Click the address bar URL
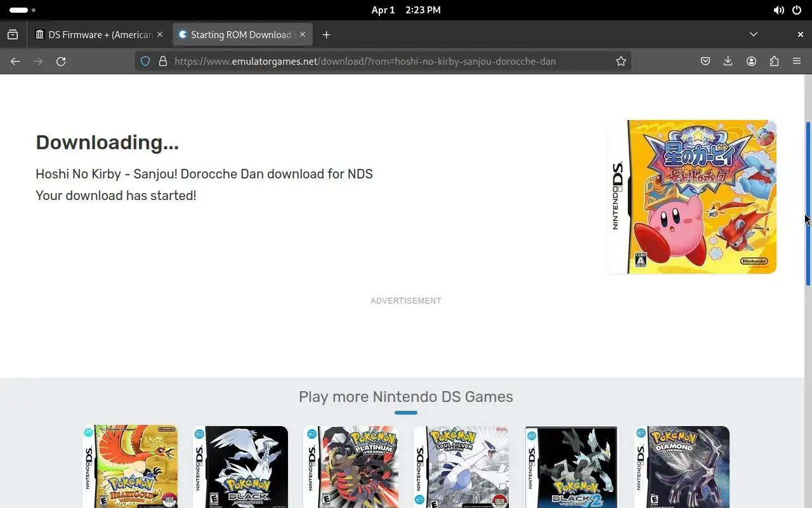Viewport: 812px width, 508px height. point(365,62)
